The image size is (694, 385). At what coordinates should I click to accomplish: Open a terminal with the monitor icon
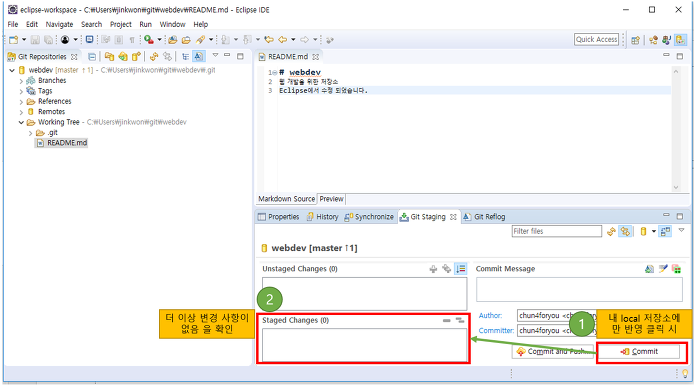pos(89,39)
